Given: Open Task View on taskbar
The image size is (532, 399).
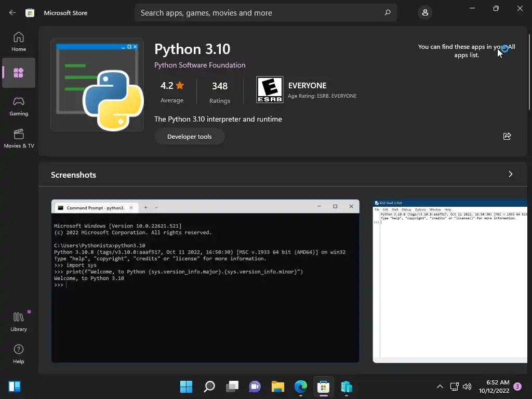Looking at the screenshot, I should [x=232, y=387].
